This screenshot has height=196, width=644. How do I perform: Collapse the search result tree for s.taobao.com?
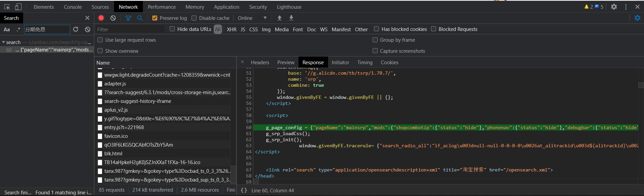3,42
